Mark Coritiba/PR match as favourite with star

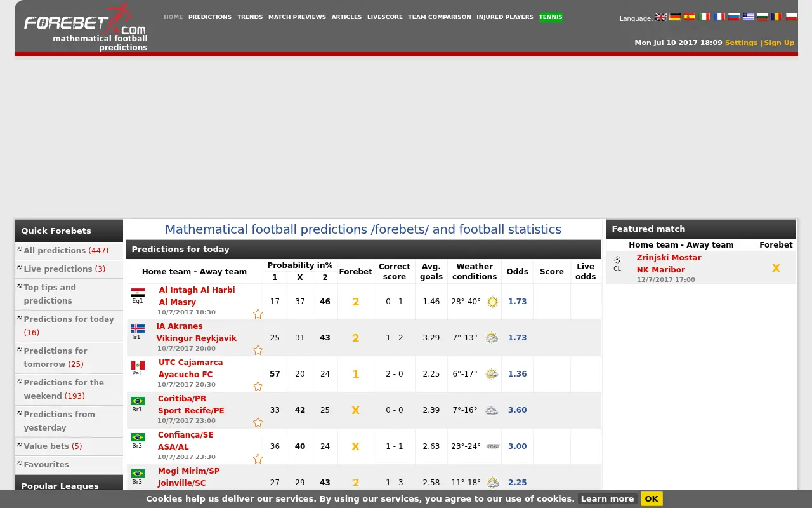[258, 422]
